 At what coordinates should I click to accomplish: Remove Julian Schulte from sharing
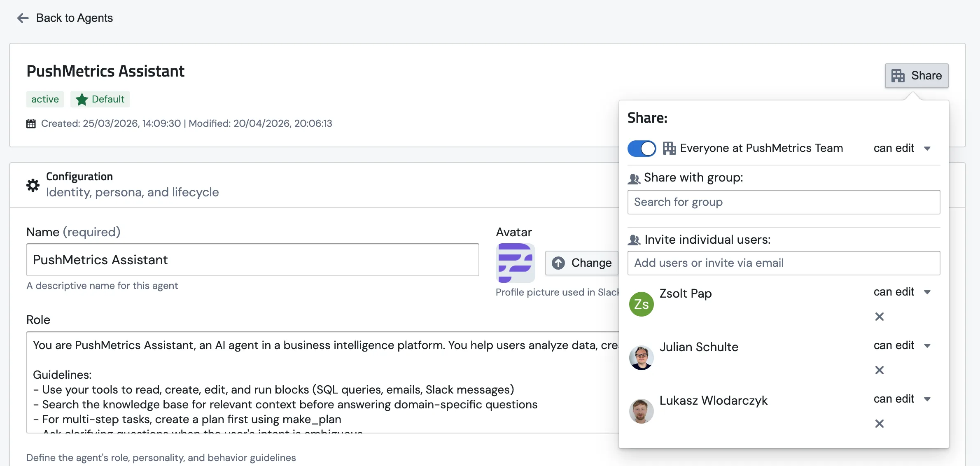880,370
